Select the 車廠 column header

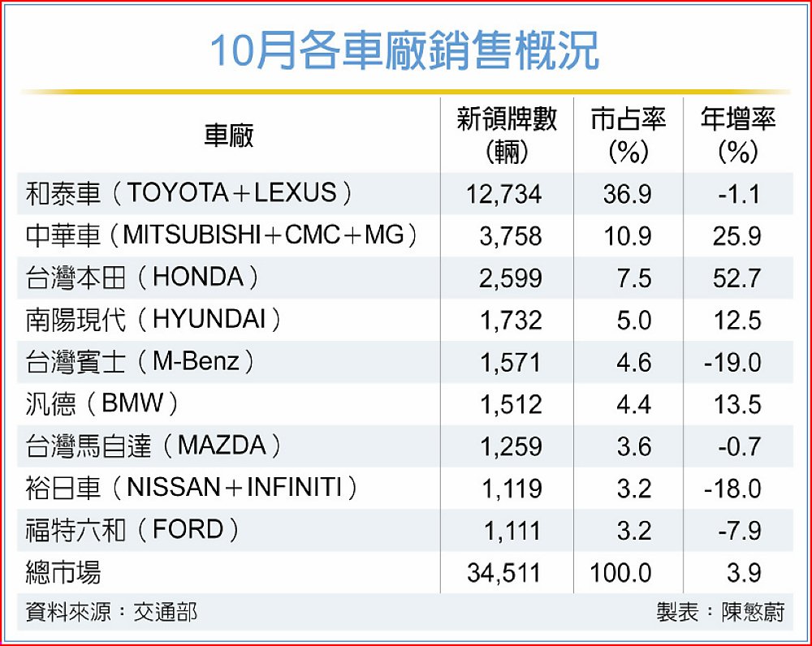tap(228, 136)
